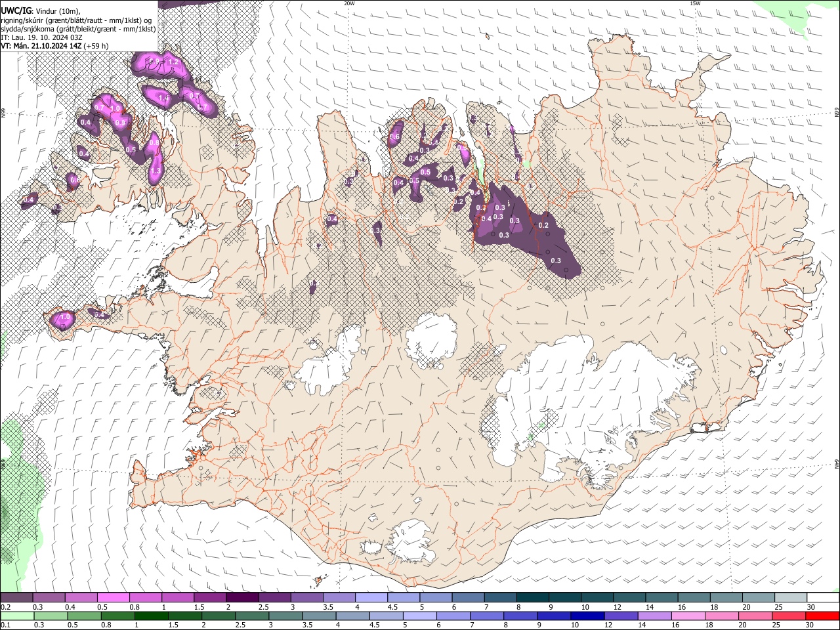Click the 'UWC/IG: Vindur (10m)' title text
840x630 pixels.
(x=41, y=11)
